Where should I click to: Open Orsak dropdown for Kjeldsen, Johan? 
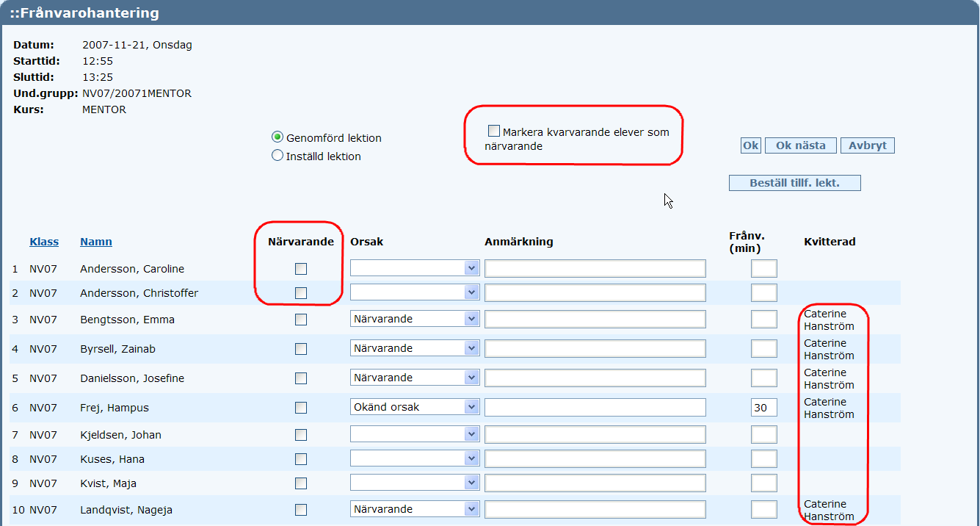(415, 434)
